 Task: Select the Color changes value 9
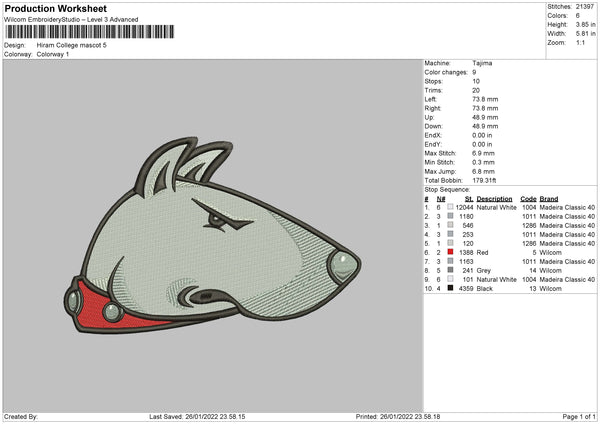click(x=474, y=72)
